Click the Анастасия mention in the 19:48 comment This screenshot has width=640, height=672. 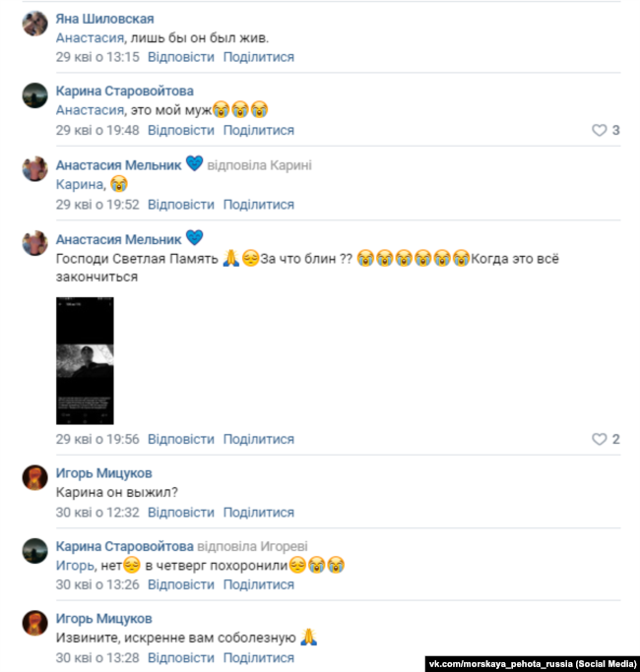pos(90,110)
